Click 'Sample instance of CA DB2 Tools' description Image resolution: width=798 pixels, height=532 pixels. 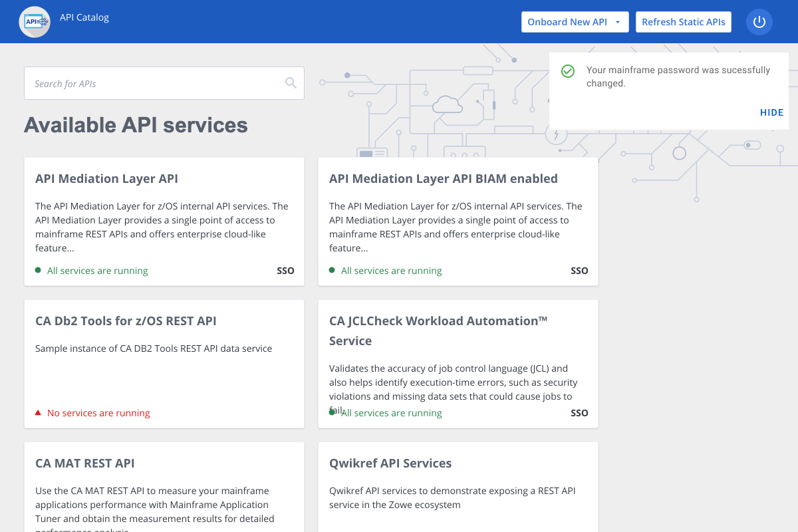154,348
